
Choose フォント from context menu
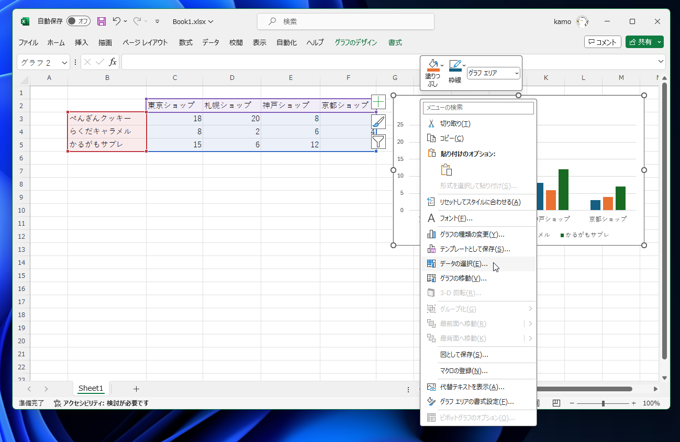point(478,218)
